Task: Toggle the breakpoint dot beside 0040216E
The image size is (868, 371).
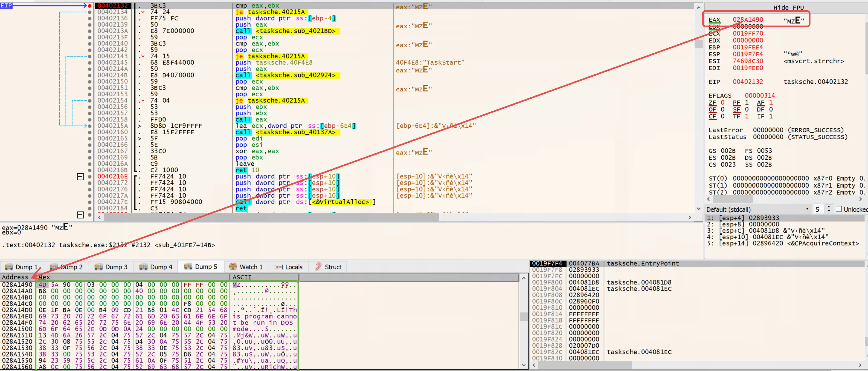Action: [90, 176]
